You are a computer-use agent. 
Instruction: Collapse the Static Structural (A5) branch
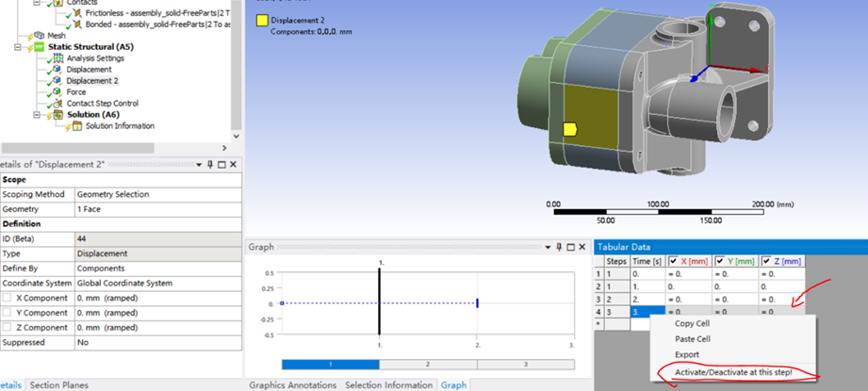(x=18, y=47)
